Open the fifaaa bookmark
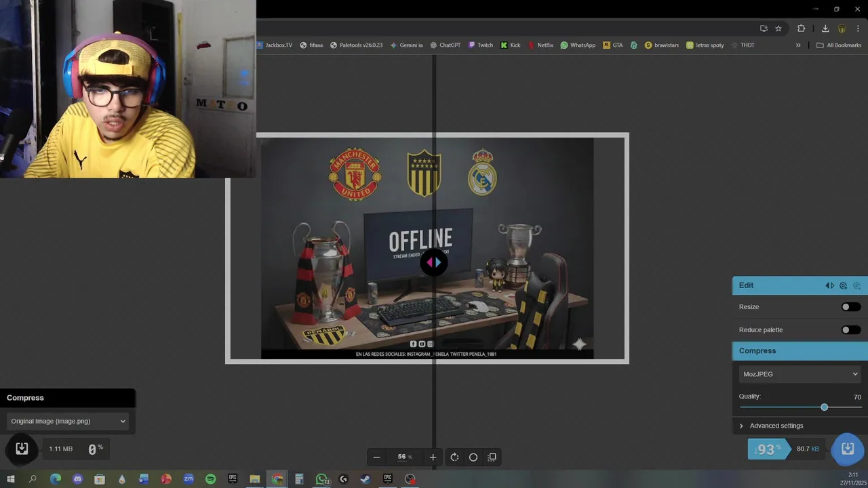Image resolution: width=868 pixels, height=488 pixels. coord(311,45)
